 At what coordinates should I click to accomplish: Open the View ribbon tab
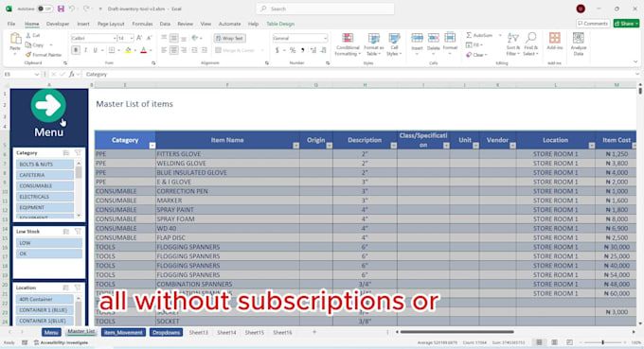point(206,24)
